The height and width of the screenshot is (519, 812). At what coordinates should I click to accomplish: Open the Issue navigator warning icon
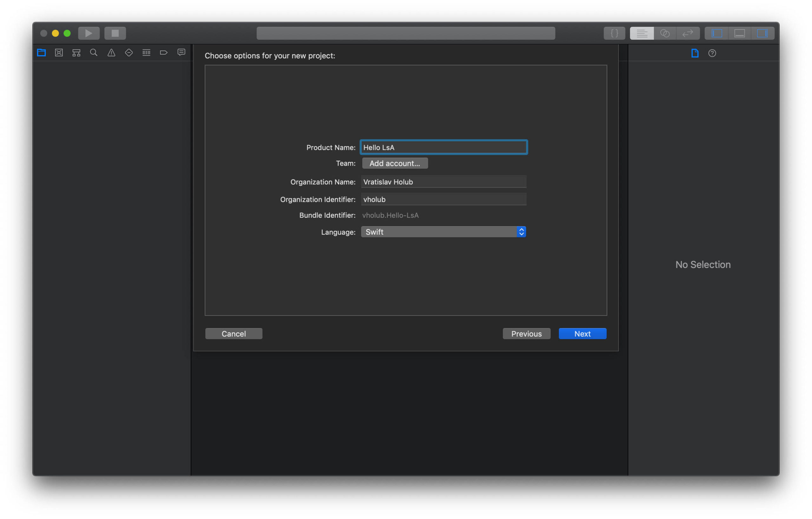click(x=111, y=53)
